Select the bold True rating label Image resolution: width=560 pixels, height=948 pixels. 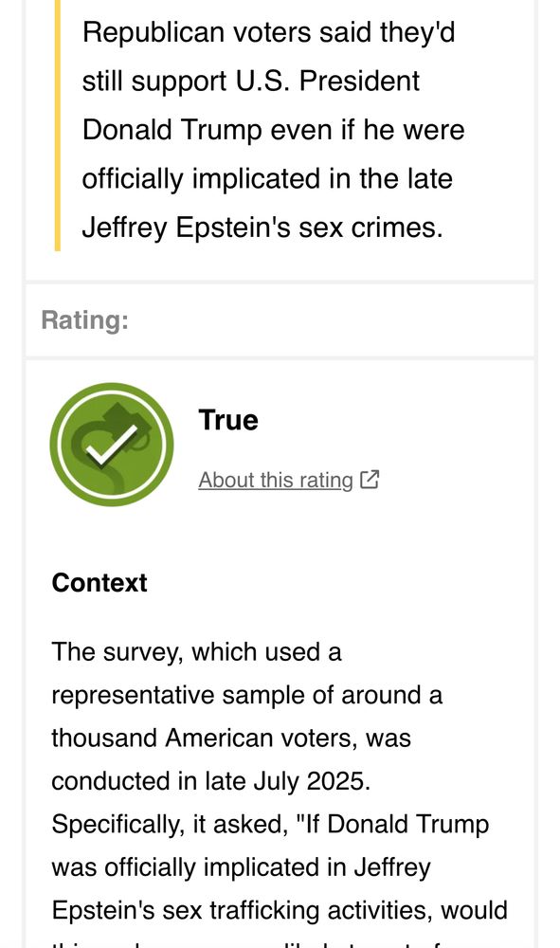[228, 420]
